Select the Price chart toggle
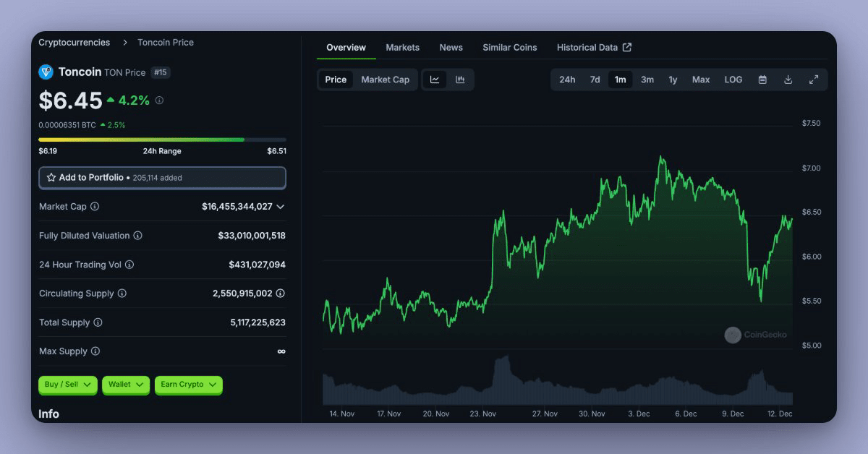 pos(336,80)
